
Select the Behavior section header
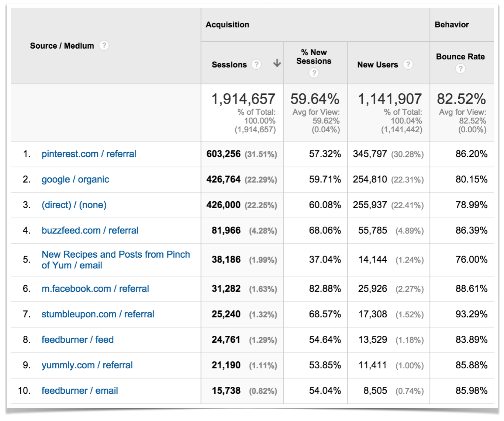tap(452, 24)
